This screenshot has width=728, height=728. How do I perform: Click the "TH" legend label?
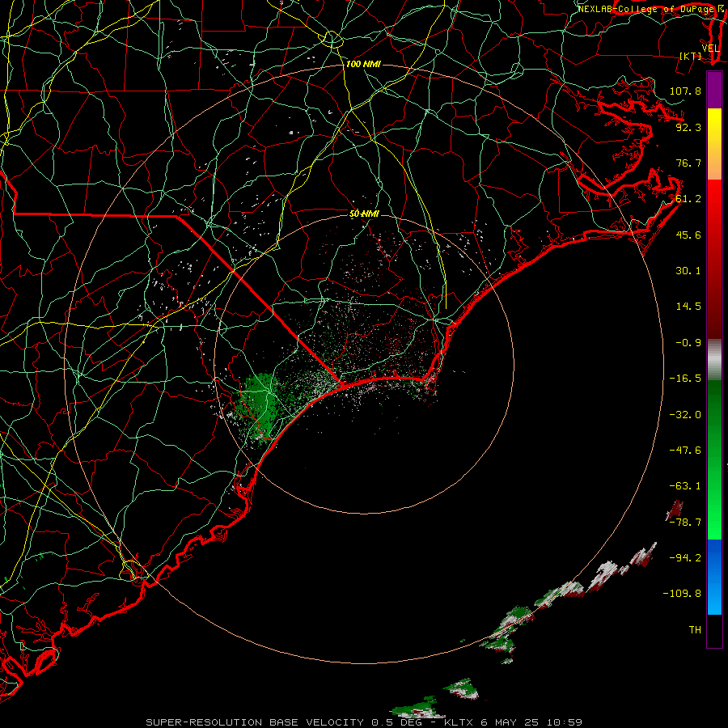click(695, 630)
